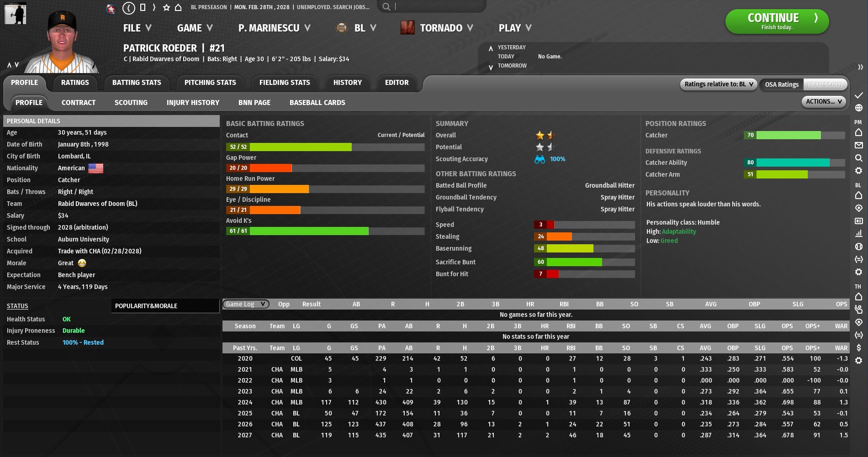Switch to the HISTORY tab
Screen dimensions: 868x457
click(348, 83)
